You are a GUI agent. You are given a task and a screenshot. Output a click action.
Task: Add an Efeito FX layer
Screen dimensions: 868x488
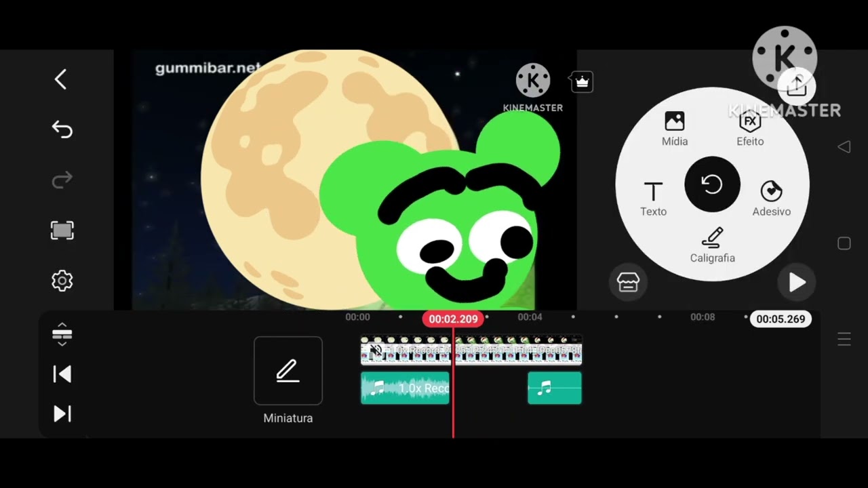point(750,129)
